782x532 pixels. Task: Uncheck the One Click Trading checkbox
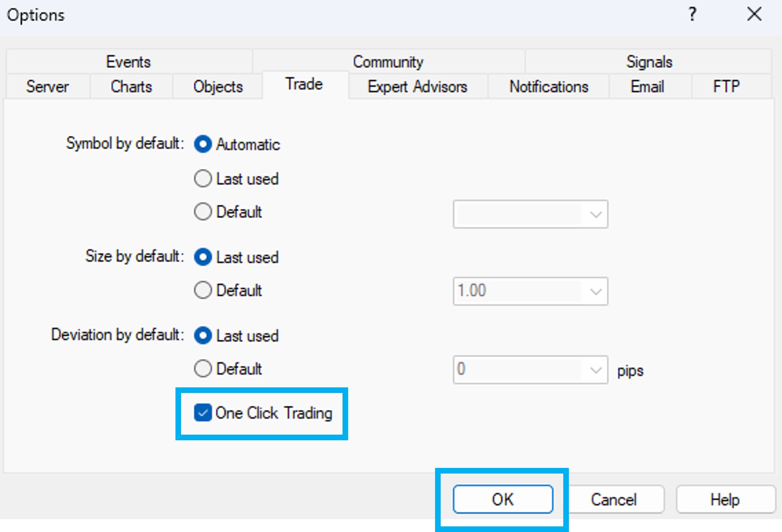coord(203,413)
